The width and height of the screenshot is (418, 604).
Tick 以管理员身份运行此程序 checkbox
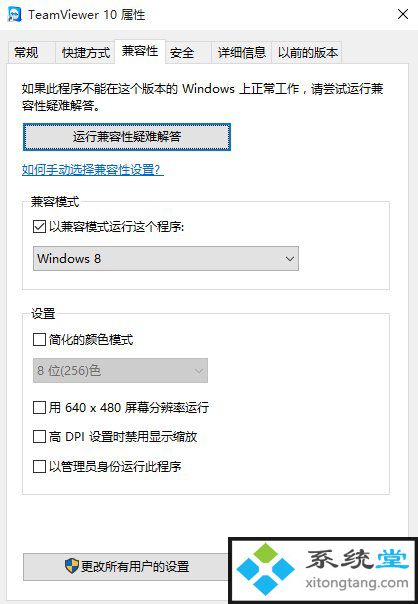39,466
